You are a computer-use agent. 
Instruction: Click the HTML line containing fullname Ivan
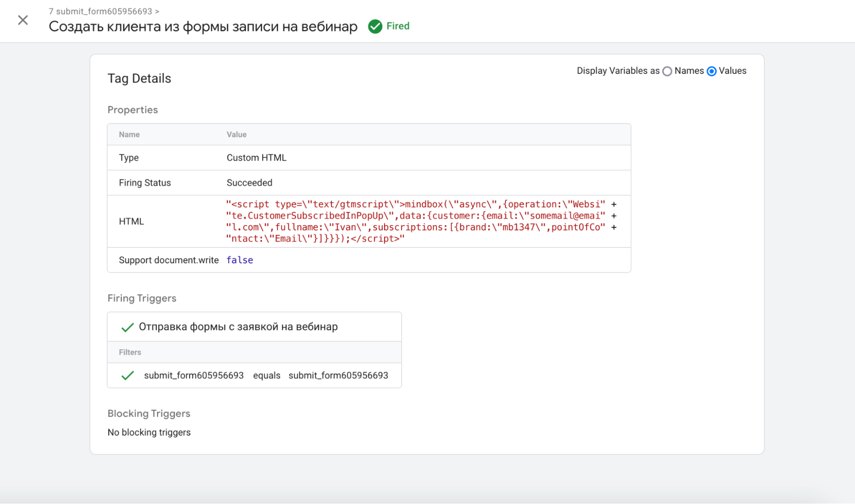click(x=416, y=227)
